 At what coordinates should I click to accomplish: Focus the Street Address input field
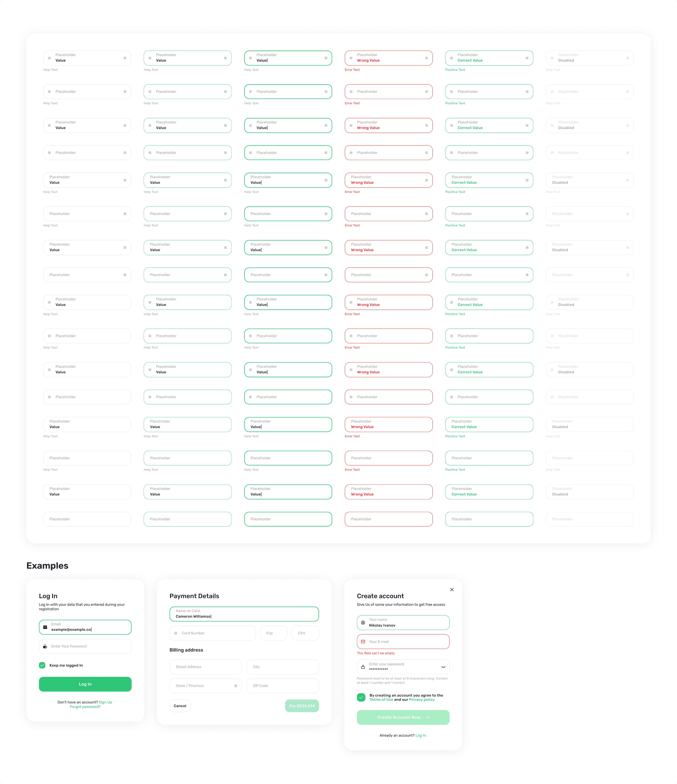coord(206,667)
